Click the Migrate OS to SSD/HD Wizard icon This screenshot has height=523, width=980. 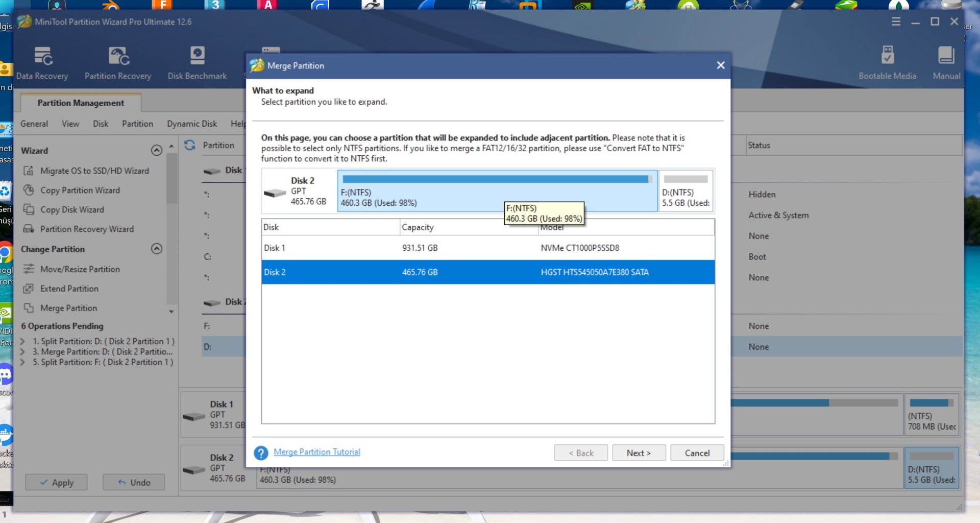(x=29, y=171)
